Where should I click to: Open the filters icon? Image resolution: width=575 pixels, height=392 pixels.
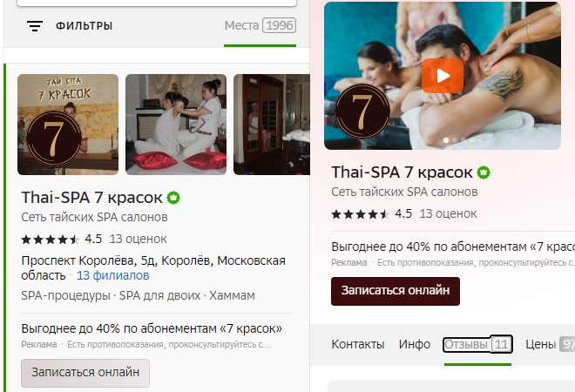pyautogui.click(x=35, y=25)
